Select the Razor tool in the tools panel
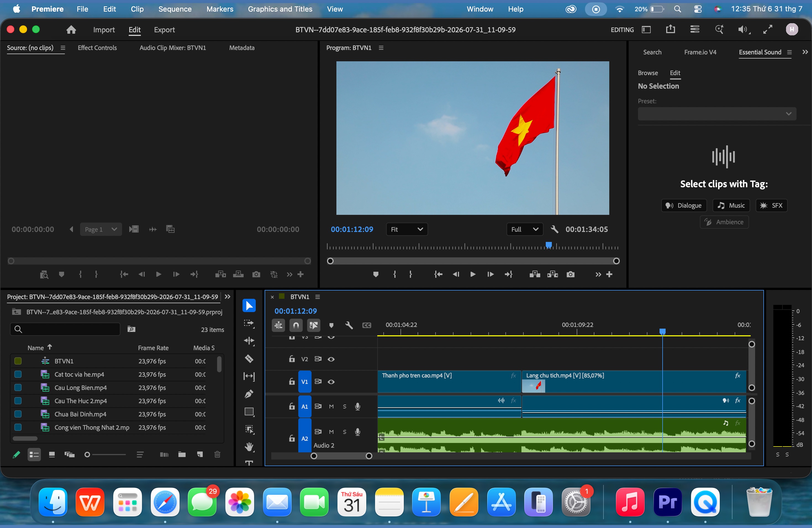812x528 pixels. click(x=249, y=358)
